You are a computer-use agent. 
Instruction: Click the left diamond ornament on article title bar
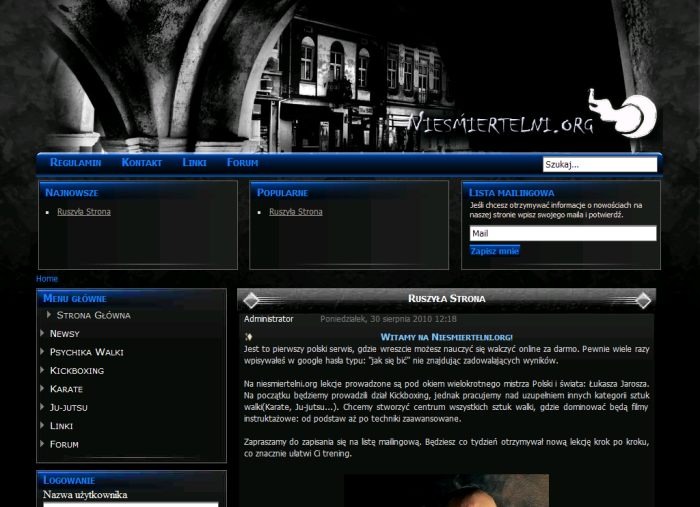click(x=251, y=299)
